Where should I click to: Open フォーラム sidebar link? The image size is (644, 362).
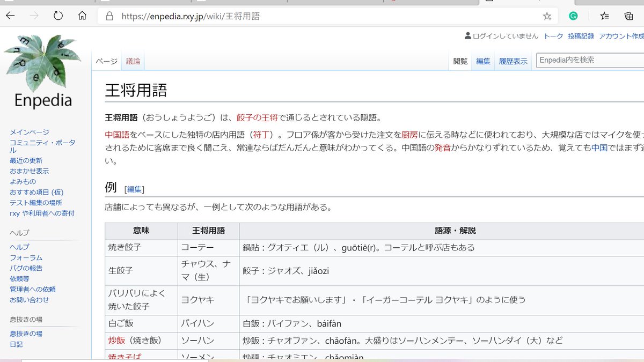pos(26,258)
